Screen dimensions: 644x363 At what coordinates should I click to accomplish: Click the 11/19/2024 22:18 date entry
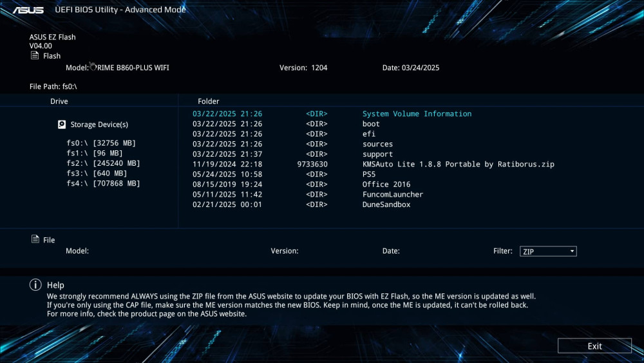(227, 164)
